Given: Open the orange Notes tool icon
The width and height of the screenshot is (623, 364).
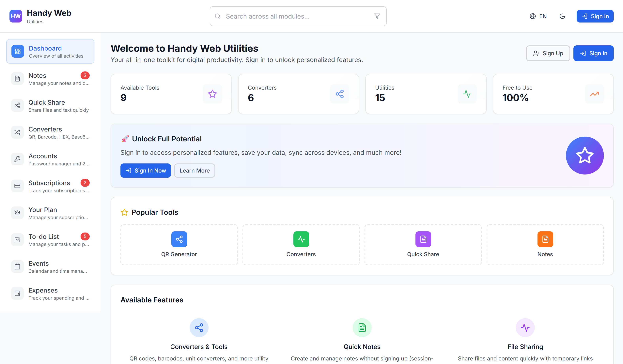Looking at the screenshot, I should click(545, 239).
